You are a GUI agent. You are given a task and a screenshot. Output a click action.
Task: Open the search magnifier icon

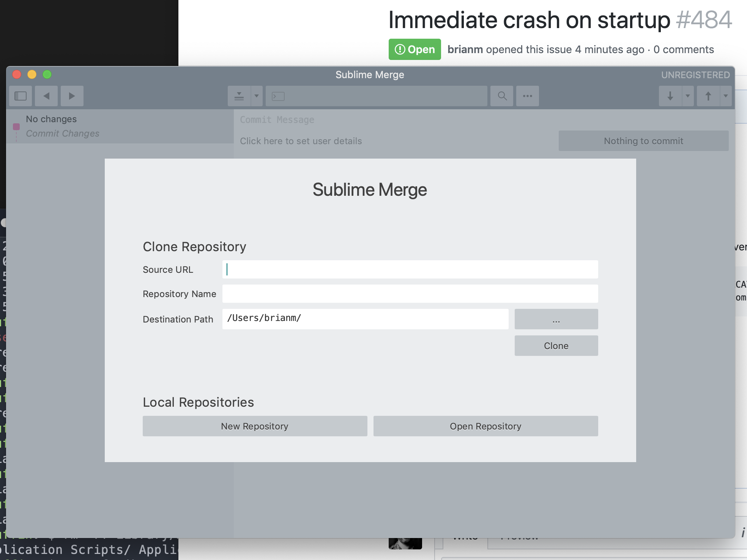coord(502,96)
